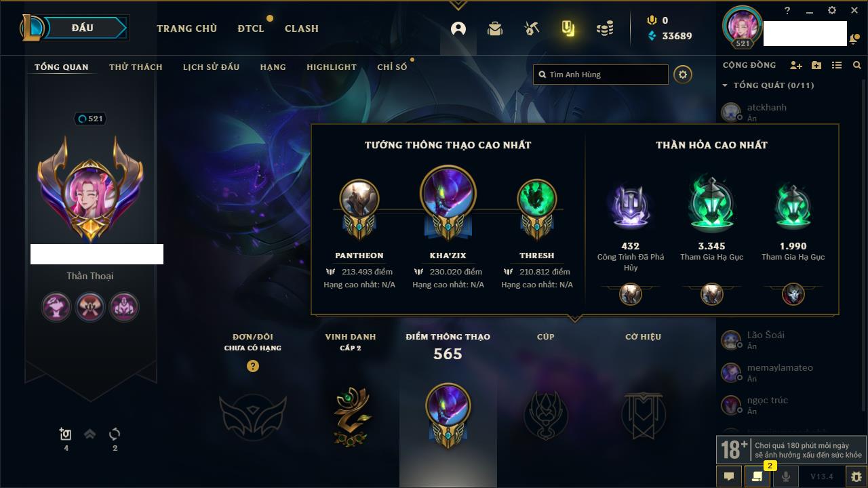Open the Crafting hammer icon
Viewport: 868px width, 488px height.
[x=532, y=28]
